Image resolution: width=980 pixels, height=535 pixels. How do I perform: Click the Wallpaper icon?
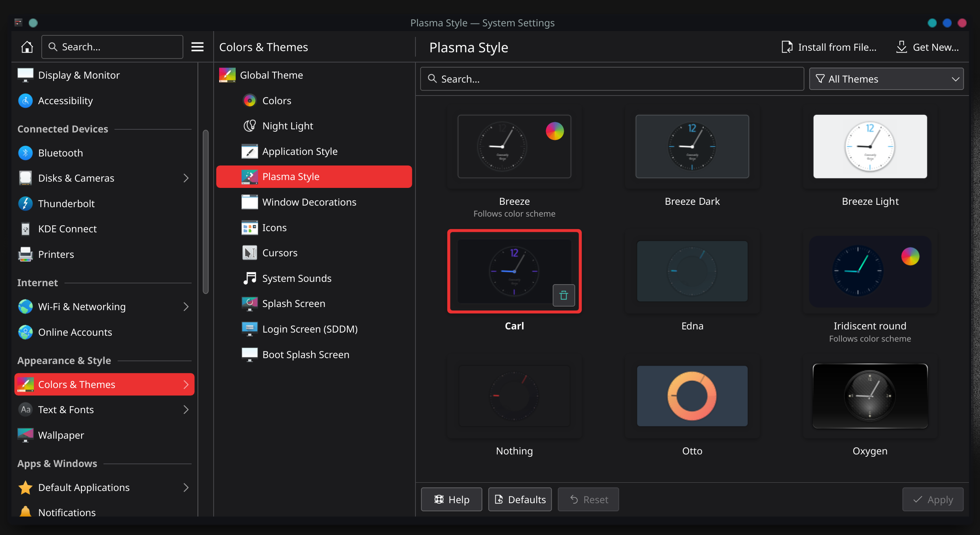tap(26, 435)
